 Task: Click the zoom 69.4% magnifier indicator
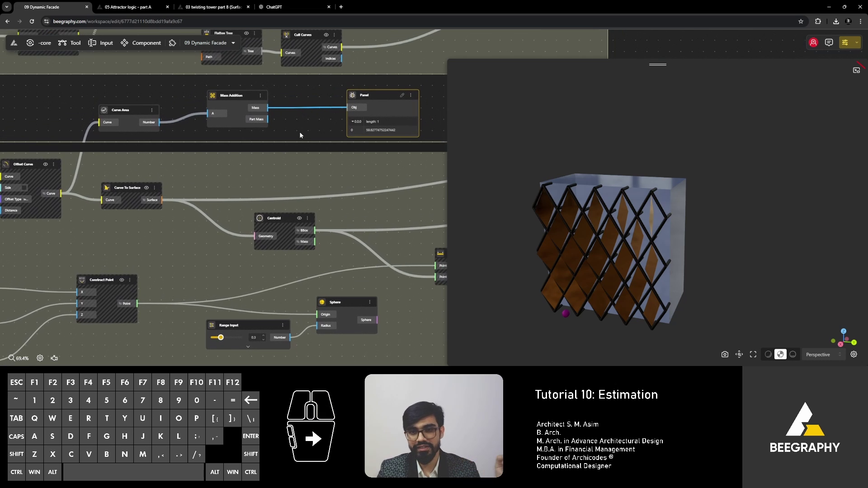point(19,358)
